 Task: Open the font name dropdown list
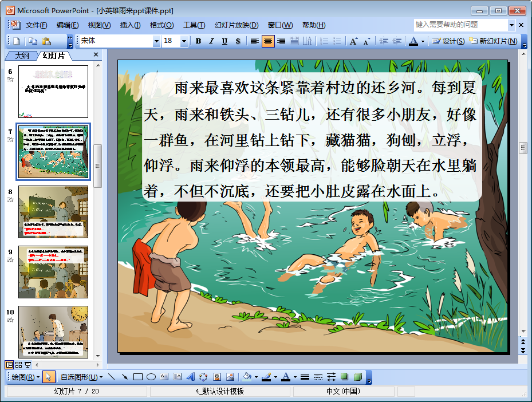coord(156,41)
